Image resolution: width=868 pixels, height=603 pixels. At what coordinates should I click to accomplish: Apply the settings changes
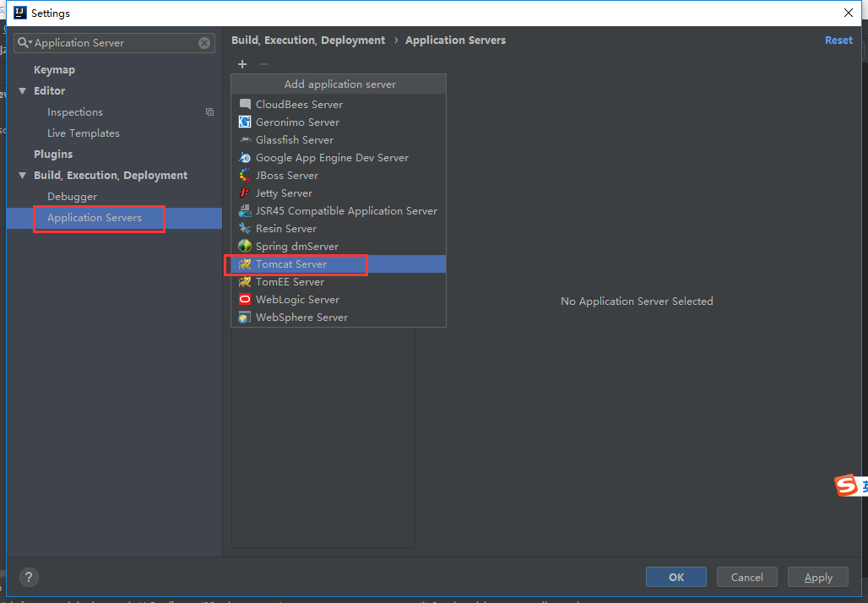click(818, 577)
